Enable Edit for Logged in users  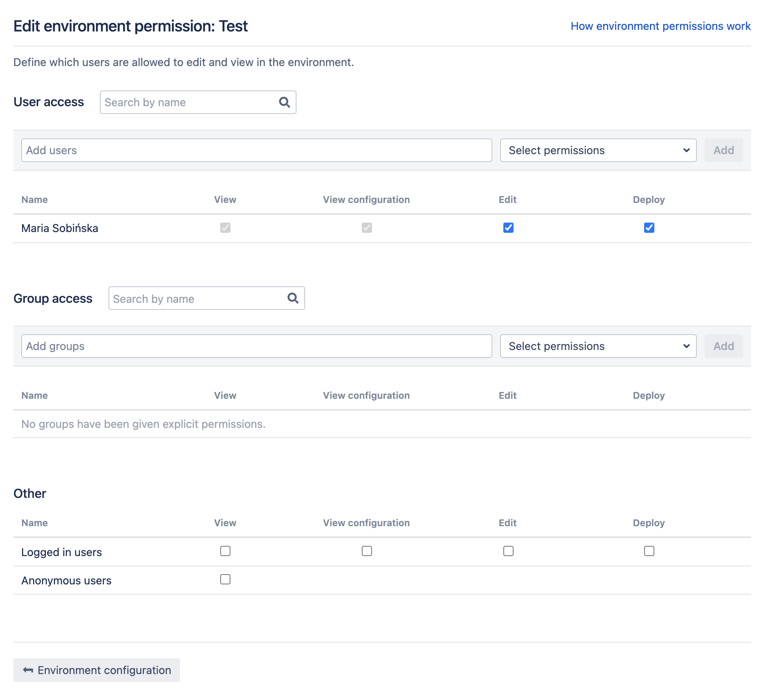pos(508,551)
